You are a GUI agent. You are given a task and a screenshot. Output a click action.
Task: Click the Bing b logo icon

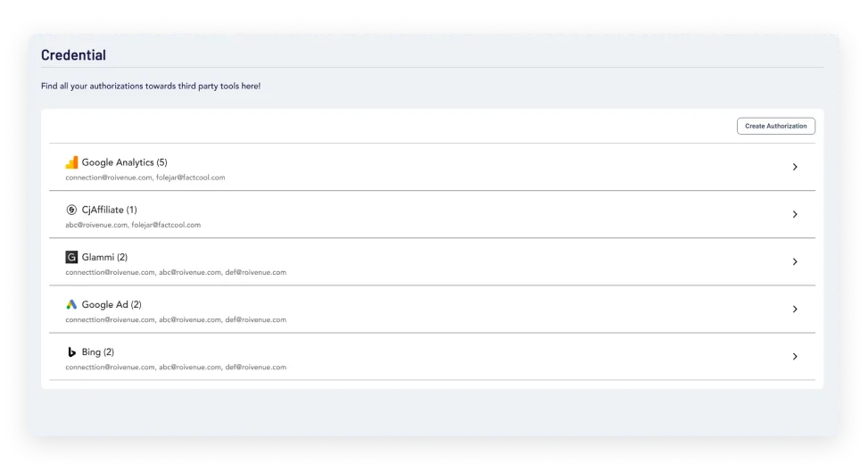click(x=71, y=352)
